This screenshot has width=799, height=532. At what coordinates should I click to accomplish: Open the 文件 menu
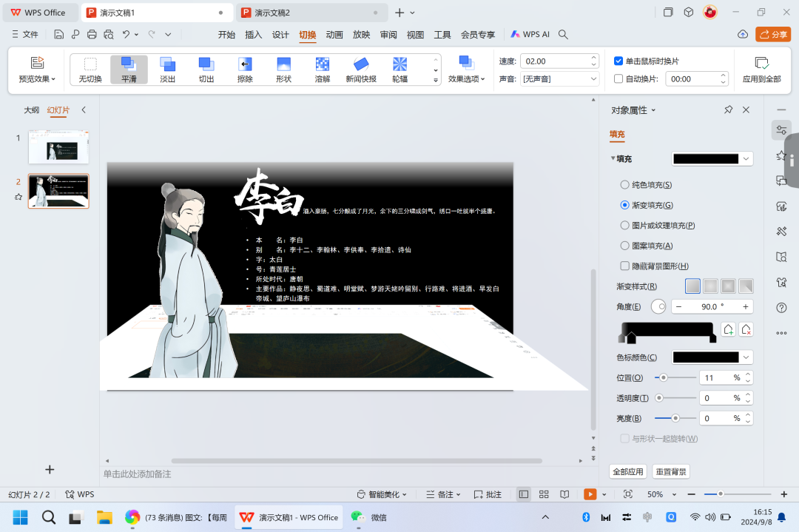tap(25, 34)
